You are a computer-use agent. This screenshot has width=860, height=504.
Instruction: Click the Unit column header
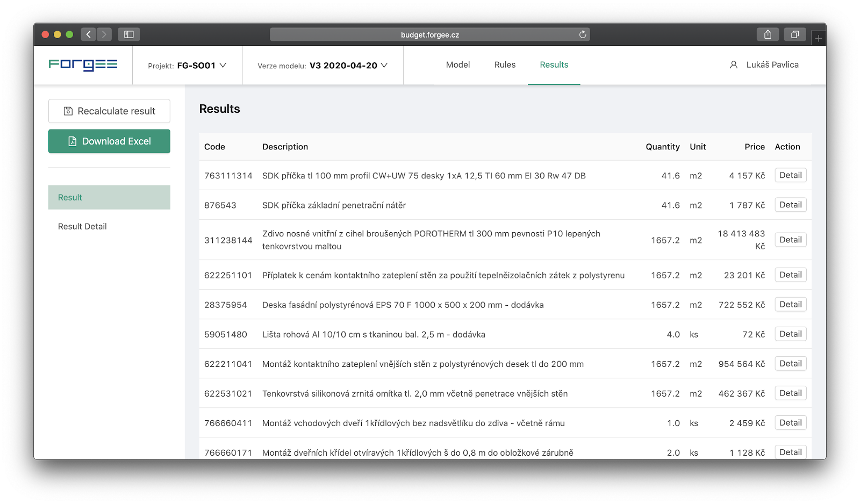point(698,147)
